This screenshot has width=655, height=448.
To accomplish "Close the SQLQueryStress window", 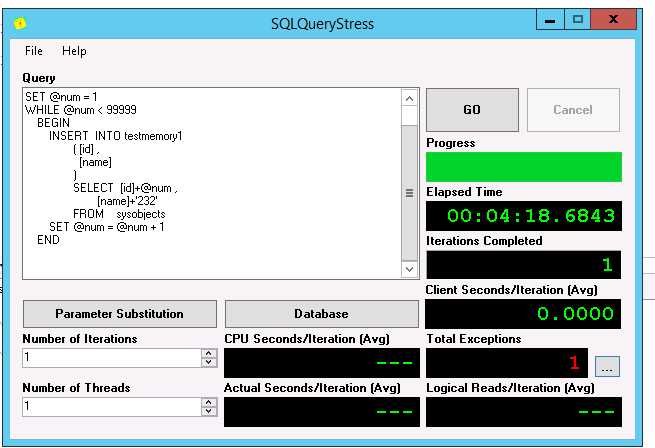I will (614, 20).
